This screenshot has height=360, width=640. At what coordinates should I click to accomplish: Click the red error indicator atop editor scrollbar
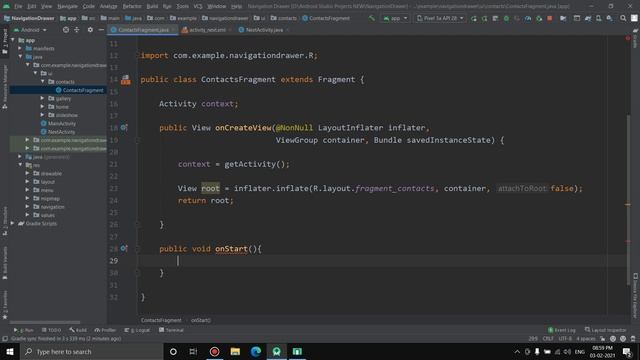click(x=628, y=38)
